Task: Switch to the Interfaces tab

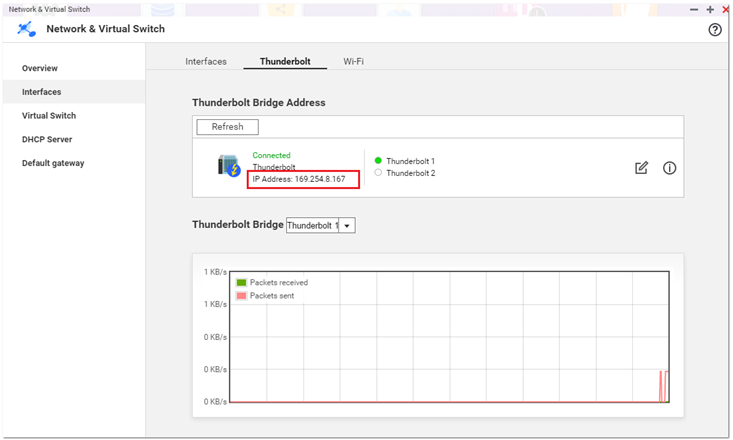Action: [206, 62]
